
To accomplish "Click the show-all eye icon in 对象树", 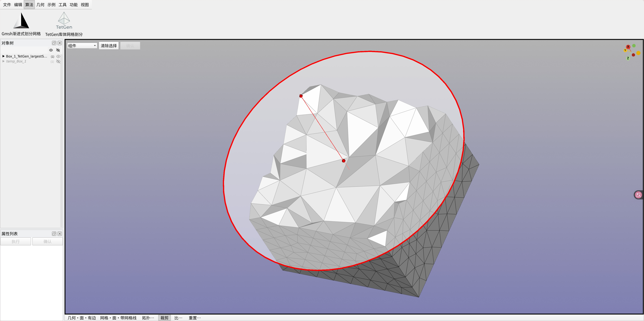I will click(x=51, y=50).
